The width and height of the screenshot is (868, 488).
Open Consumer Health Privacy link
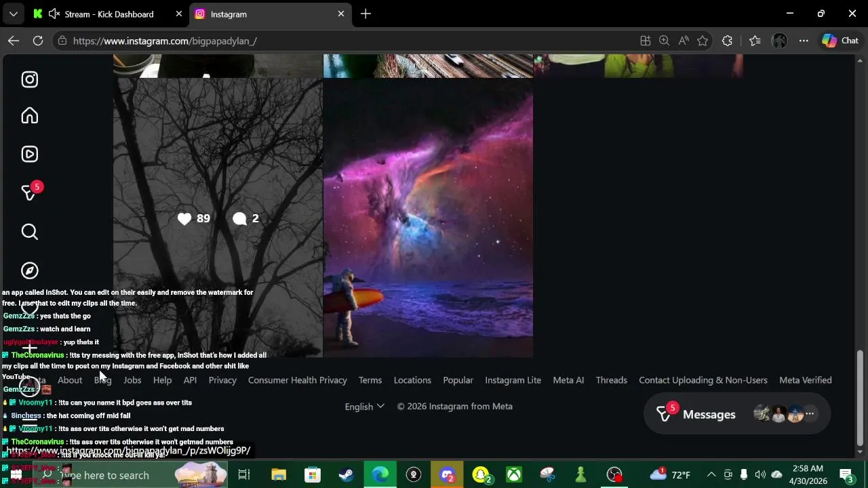[298, 380]
